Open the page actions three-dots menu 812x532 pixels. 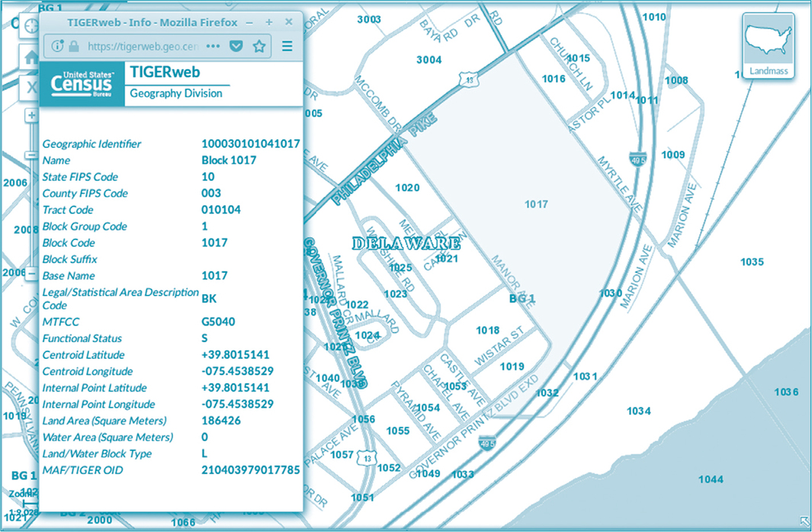point(213,46)
